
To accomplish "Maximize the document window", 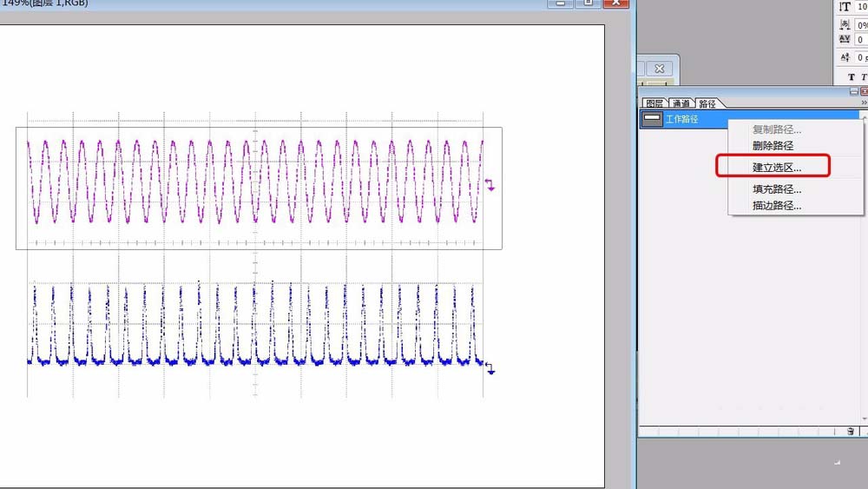I will point(588,3).
